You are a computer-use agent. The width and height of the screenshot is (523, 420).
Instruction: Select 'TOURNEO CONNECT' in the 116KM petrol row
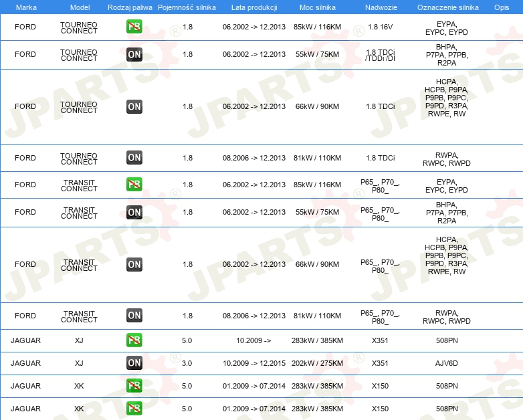pos(79,27)
